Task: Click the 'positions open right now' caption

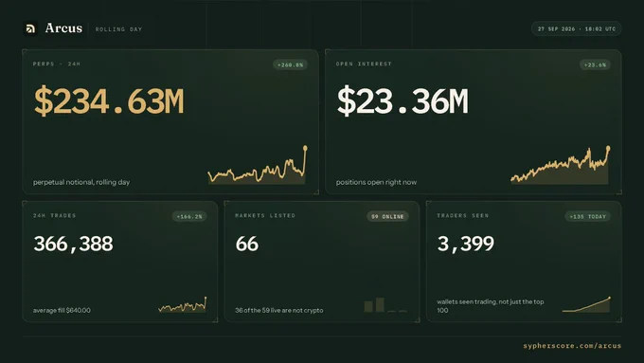Action: click(x=376, y=182)
